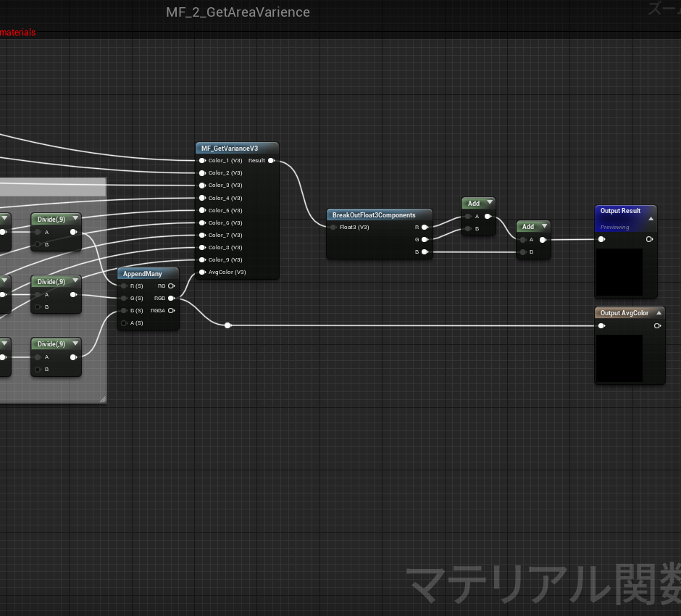Click the Output Result preview thumbnail

pyautogui.click(x=619, y=272)
